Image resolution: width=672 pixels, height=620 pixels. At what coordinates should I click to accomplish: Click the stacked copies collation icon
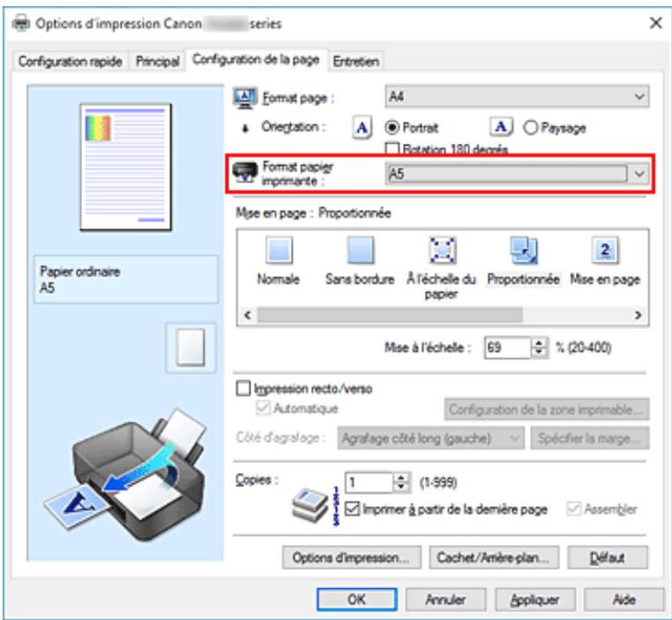coord(310,504)
